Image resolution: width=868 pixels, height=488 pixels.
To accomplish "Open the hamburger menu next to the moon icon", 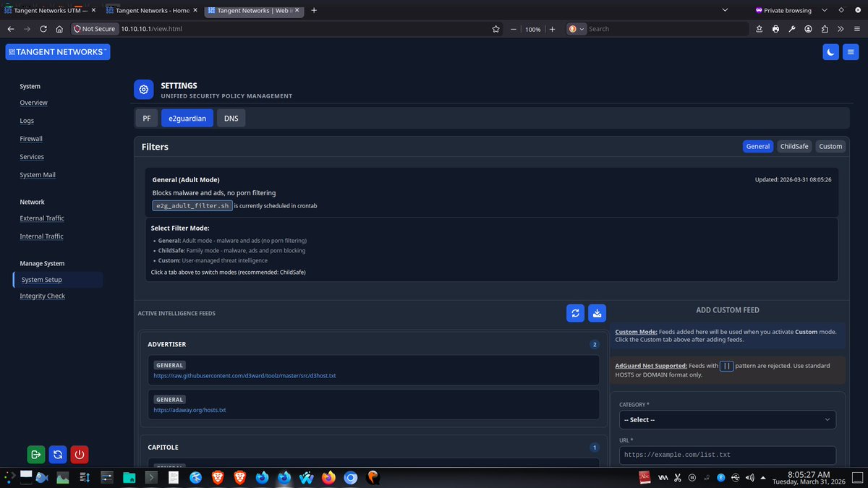I will click(x=850, y=52).
